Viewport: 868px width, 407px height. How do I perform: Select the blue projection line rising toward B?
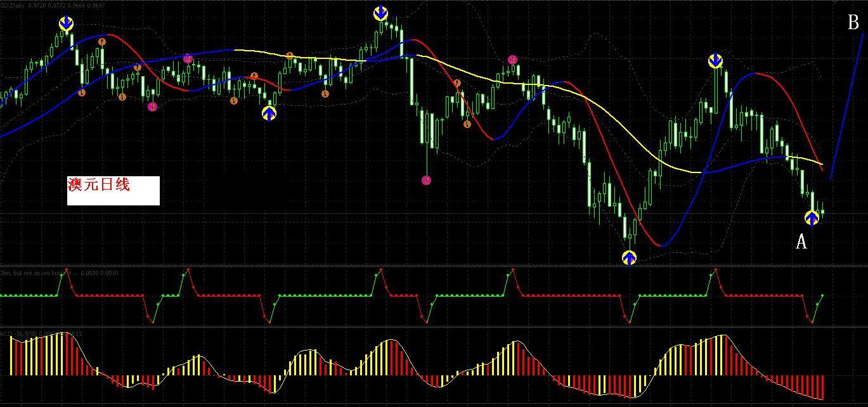[846, 105]
